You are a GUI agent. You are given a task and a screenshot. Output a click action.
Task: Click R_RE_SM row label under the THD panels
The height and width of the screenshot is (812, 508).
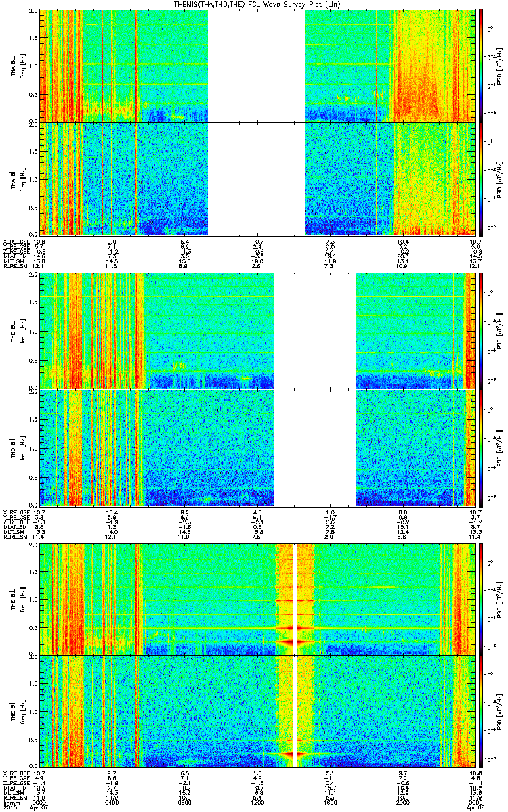pos(14,538)
